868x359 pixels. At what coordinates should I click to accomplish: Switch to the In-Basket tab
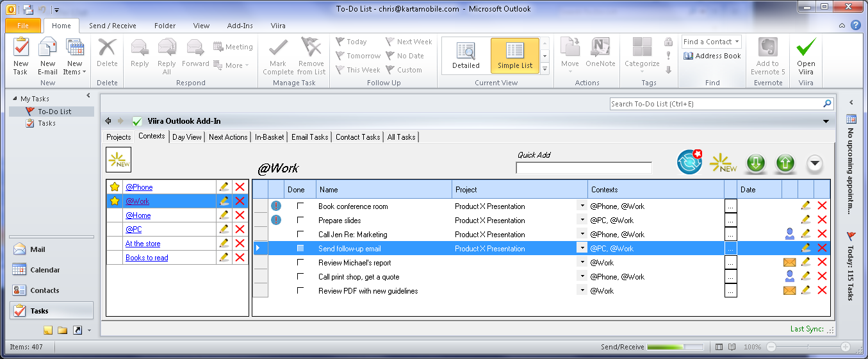click(270, 137)
